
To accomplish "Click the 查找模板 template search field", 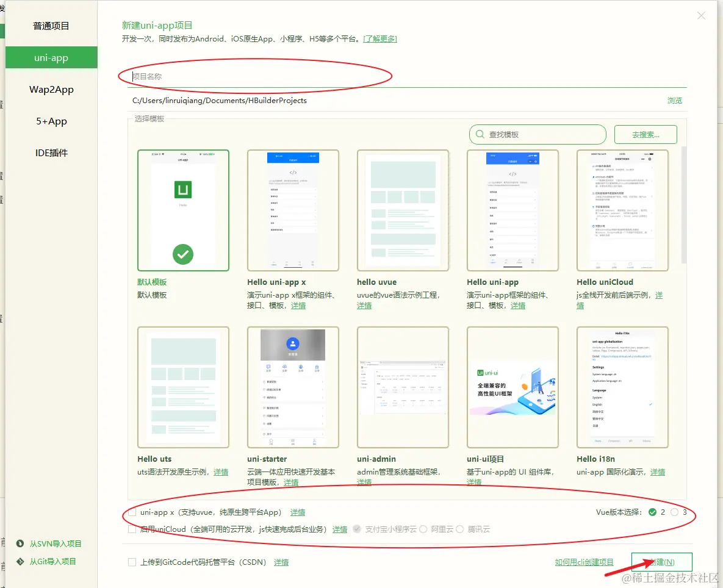I will point(538,135).
